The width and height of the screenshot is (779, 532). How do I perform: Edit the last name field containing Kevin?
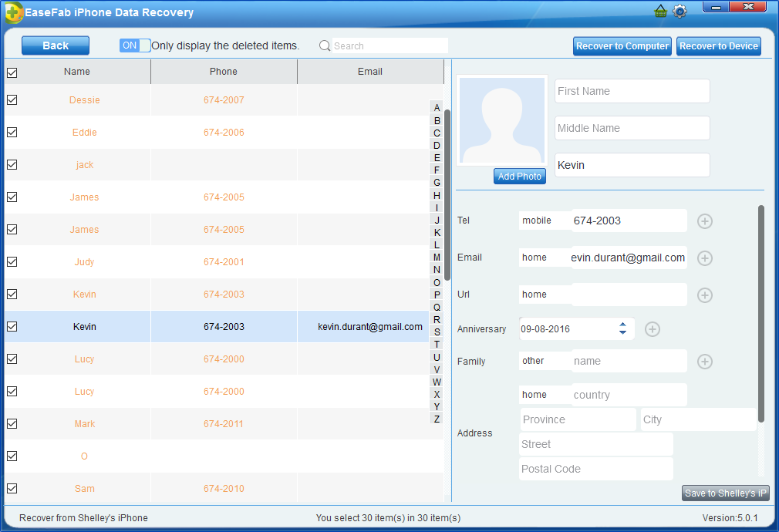(x=632, y=165)
